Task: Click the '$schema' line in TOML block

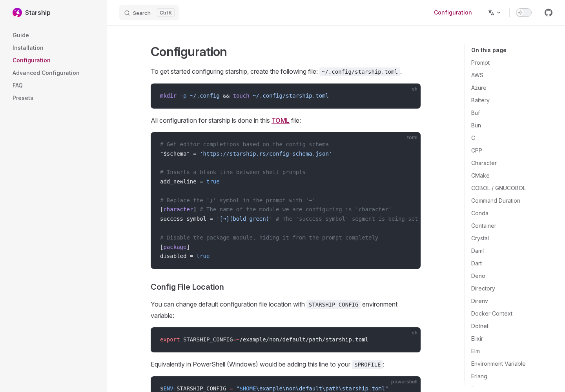Action: pyautogui.click(x=246, y=154)
